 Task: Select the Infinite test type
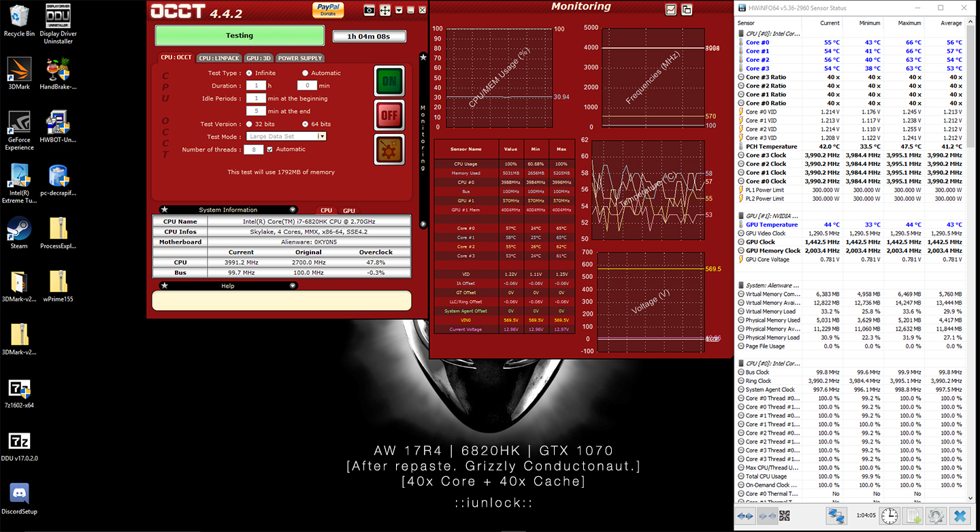(249, 73)
